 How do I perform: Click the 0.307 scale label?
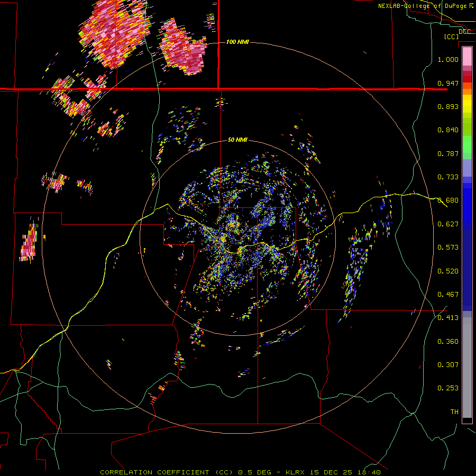pos(448,365)
